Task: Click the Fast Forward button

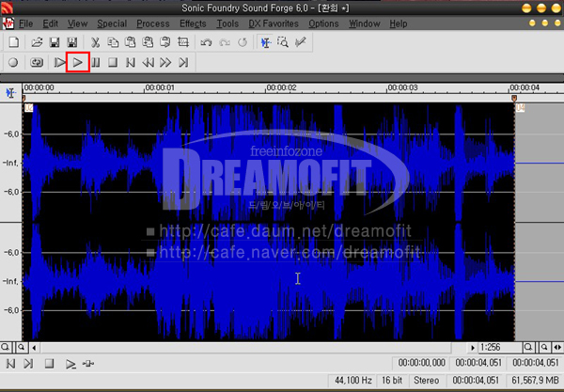Action: 165,63
